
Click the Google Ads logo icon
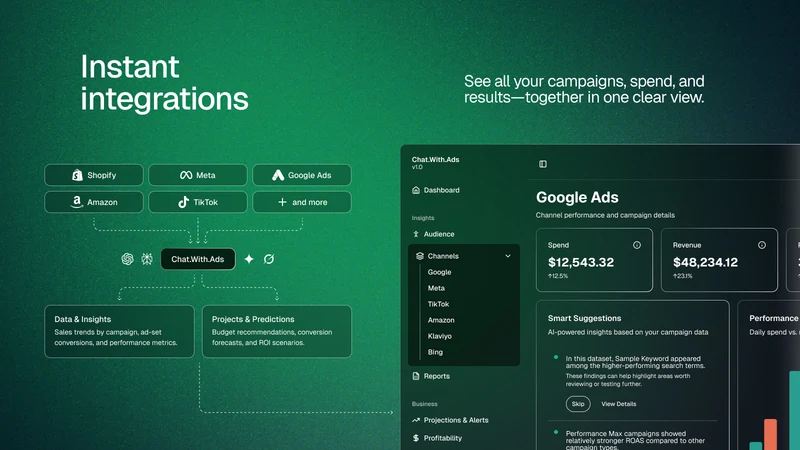278,175
